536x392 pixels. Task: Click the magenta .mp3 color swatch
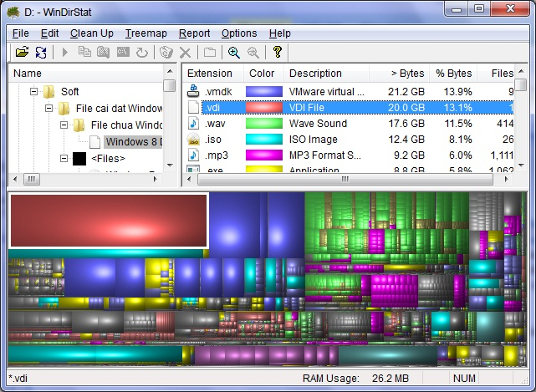click(x=264, y=155)
